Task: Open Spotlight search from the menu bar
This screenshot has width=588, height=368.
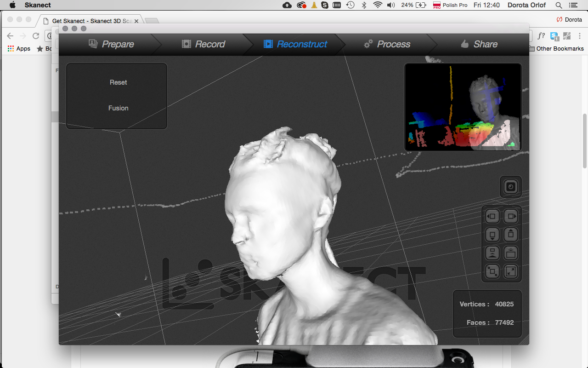Action: point(559,5)
